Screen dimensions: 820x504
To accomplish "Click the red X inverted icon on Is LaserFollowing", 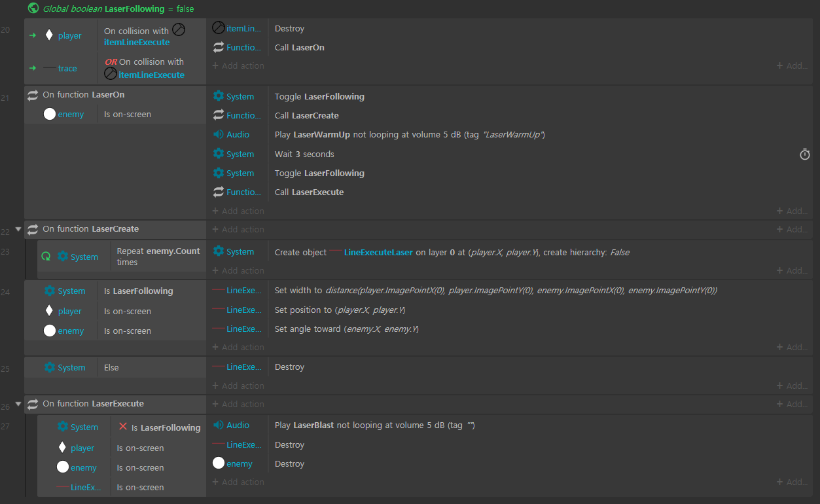I will pos(123,427).
